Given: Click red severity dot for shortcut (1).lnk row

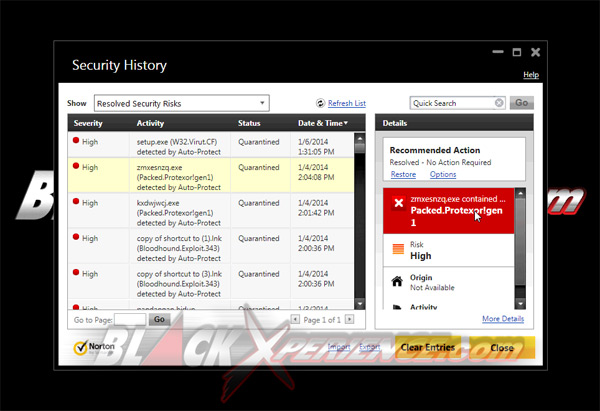Looking at the screenshot, I should (x=76, y=237).
